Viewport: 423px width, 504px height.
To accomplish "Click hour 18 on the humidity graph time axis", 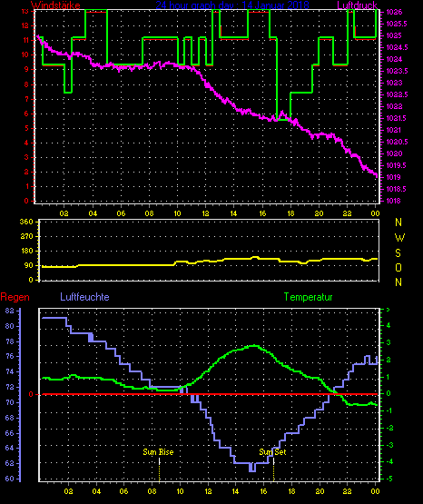I will pos(291,491).
